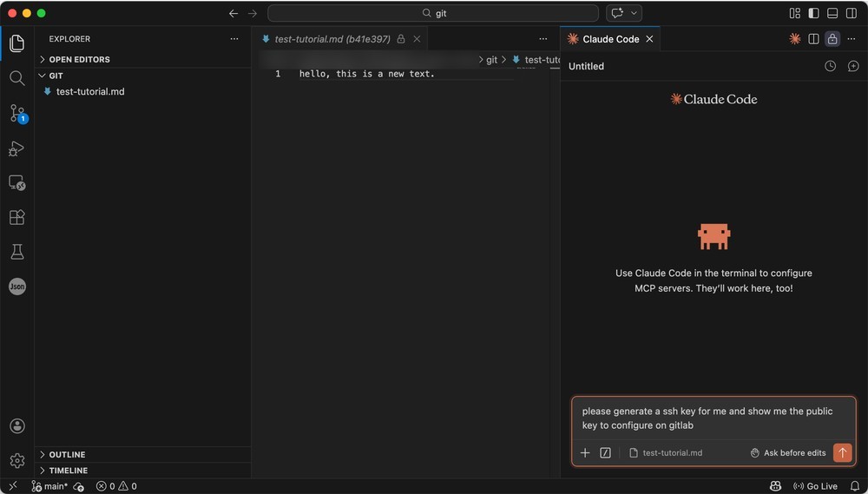The width and height of the screenshot is (868, 494).
Task: Click line 1 hello text in editor
Action: [367, 74]
